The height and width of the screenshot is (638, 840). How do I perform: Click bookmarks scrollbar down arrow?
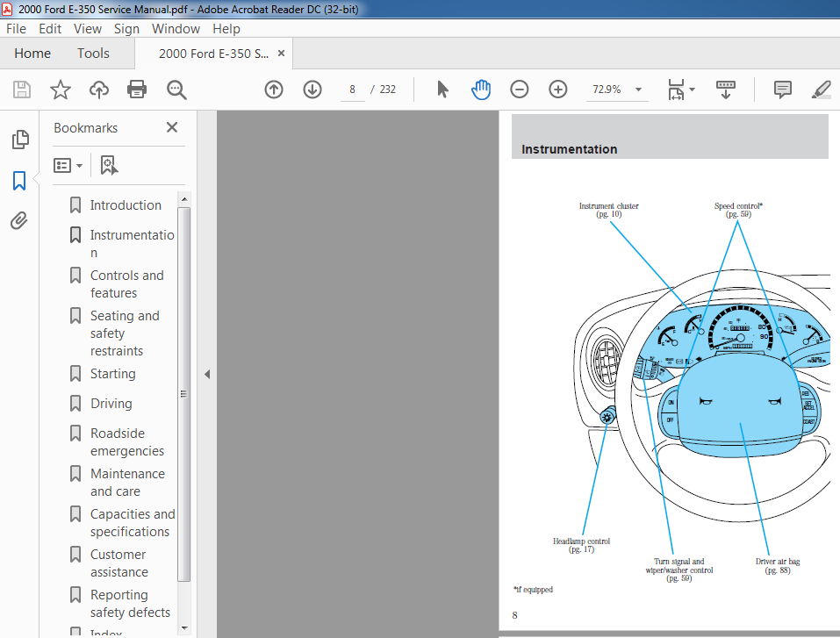click(x=183, y=627)
